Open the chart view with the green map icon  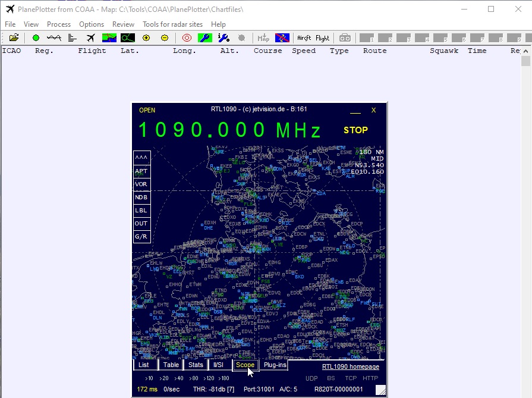point(109,37)
